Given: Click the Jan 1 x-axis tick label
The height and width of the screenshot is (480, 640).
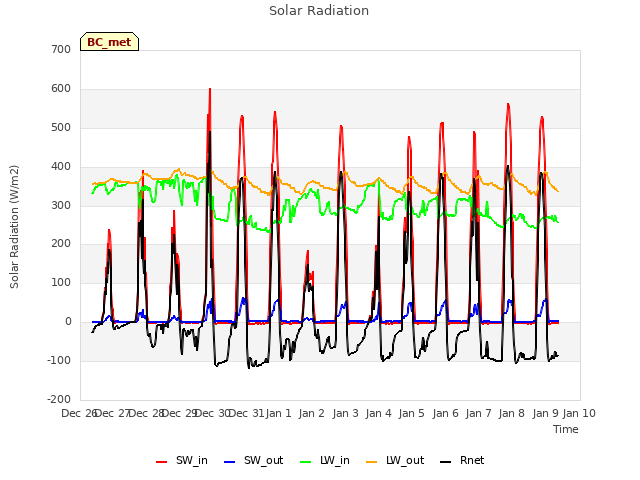Looking at the screenshot, I should tap(279, 413).
